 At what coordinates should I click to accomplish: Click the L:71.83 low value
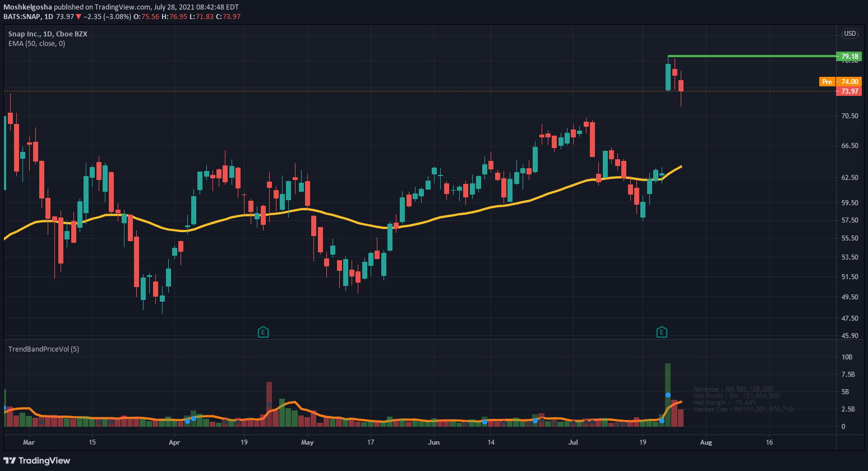tap(201, 16)
